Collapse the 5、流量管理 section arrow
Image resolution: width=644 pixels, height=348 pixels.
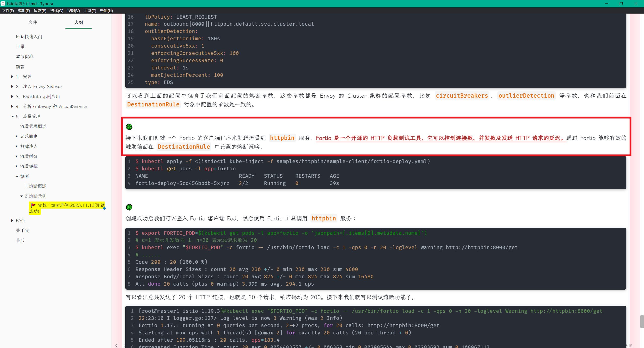[x=12, y=117]
